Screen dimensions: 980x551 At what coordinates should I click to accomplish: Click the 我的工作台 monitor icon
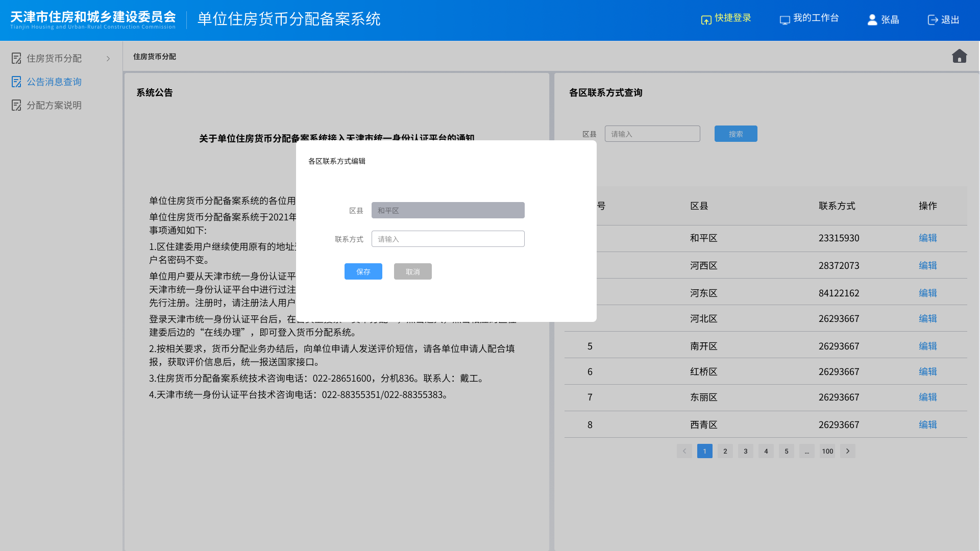point(785,20)
